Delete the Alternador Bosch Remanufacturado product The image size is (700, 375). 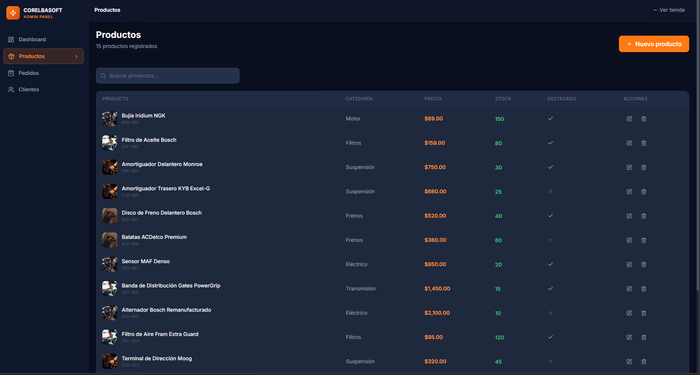tap(643, 313)
